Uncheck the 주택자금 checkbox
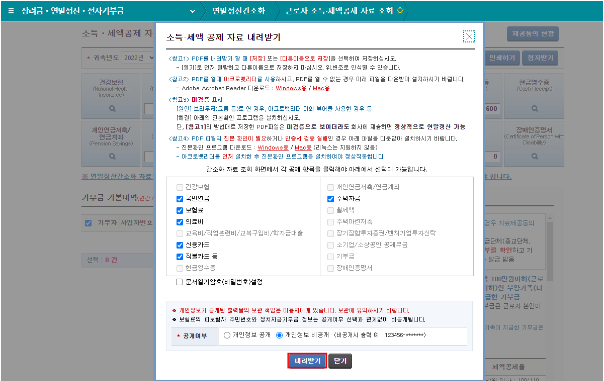604x381 pixels. pos(330,199)
